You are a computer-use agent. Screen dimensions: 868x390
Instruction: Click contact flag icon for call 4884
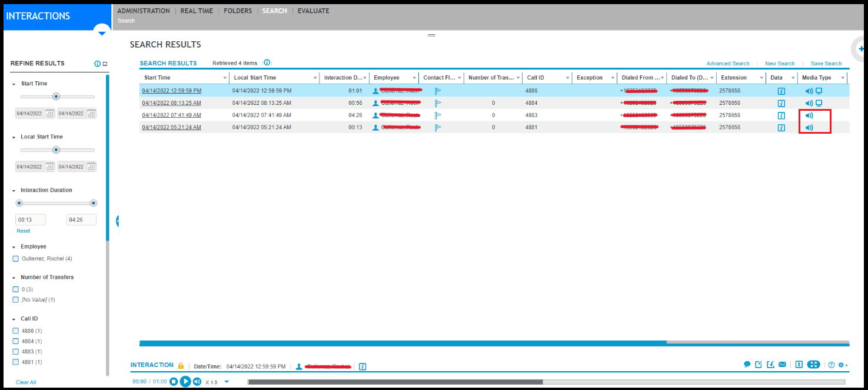[438, 103]
